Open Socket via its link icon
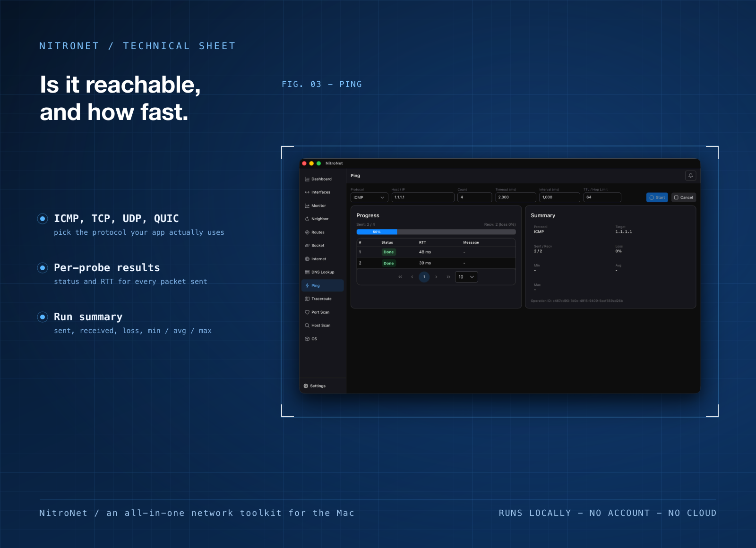Screen dimensions: 756x548 (x=307, y=246)
